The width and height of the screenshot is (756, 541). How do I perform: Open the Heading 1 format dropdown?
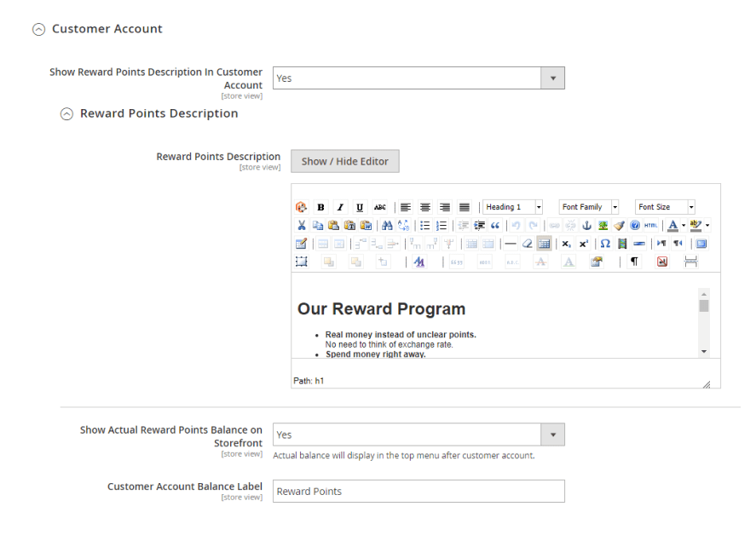point(513,207)
